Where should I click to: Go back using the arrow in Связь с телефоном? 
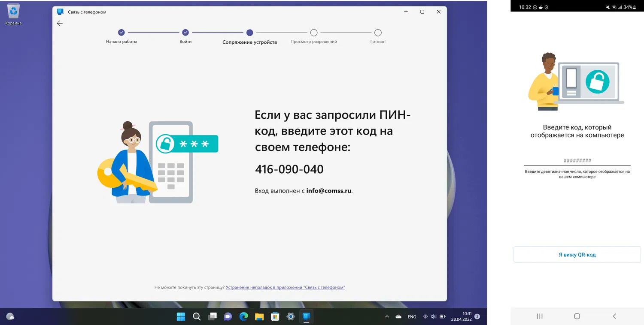click(60, 23)
